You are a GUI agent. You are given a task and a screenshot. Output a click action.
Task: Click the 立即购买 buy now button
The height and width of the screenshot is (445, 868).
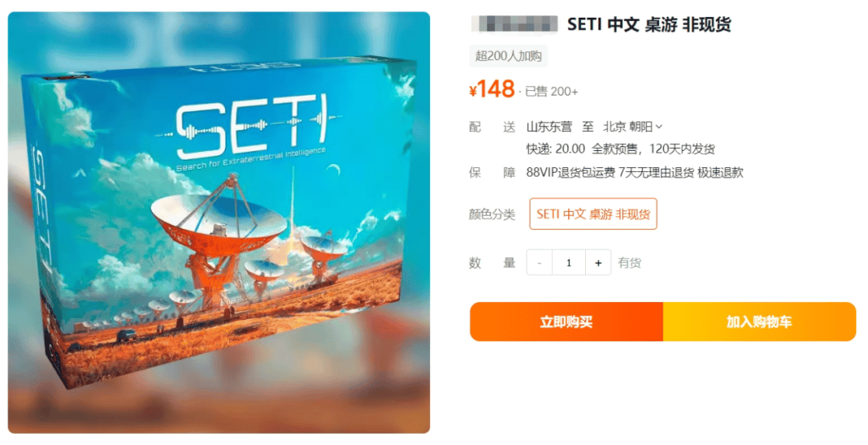point(567,321)
